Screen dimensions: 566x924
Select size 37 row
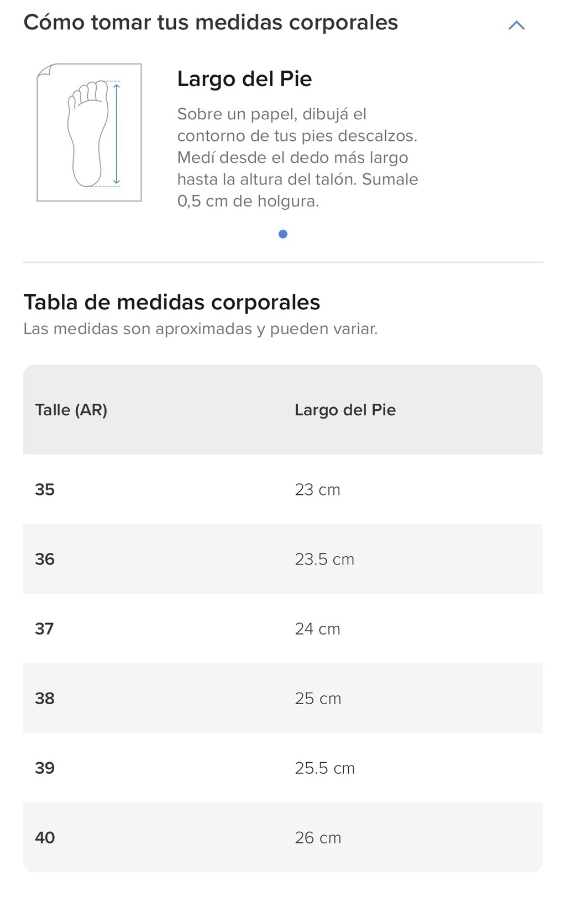tap(283, 629)
